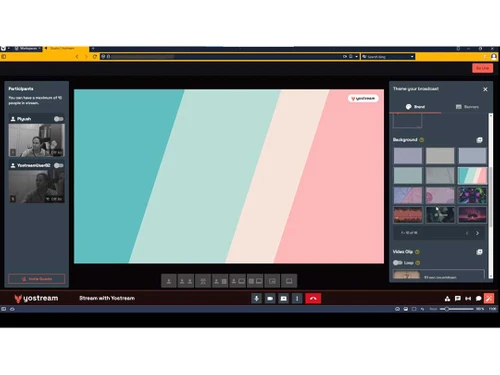Close the Theme your broadcast panel
The height and width of the screenshot is (375, 500).
485,89
